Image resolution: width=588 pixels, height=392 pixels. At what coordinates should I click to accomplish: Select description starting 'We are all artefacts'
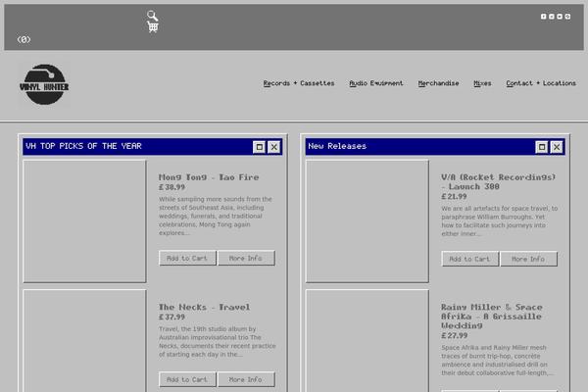point(500,220)
